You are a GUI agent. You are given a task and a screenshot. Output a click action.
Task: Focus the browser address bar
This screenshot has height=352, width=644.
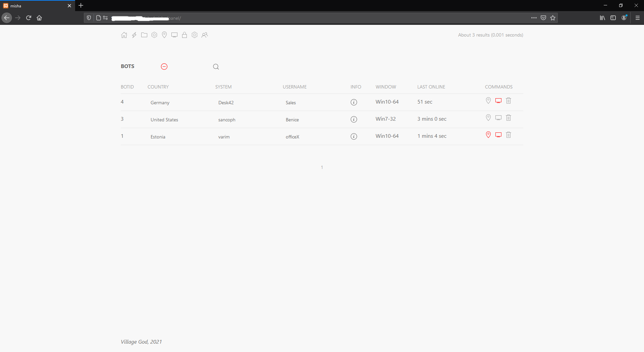pos(320,18)
